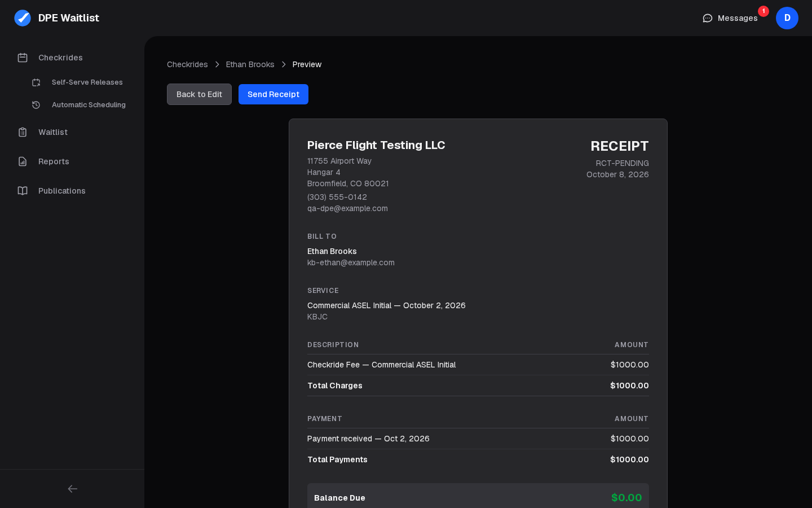Click the Pierce Flight Testing LLC heading
Screen dimensions: 812x508
376,145
